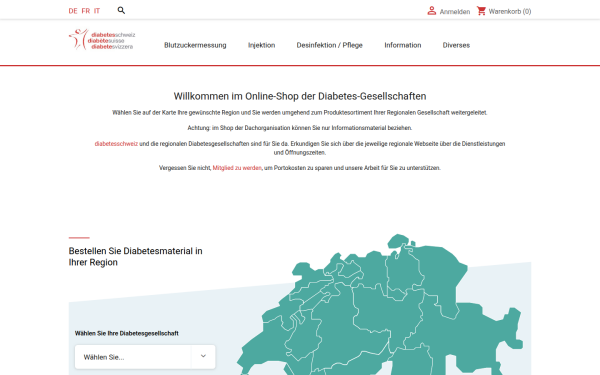Switch language to FR
Screen dimensions: 600x375
click(86, 11)
